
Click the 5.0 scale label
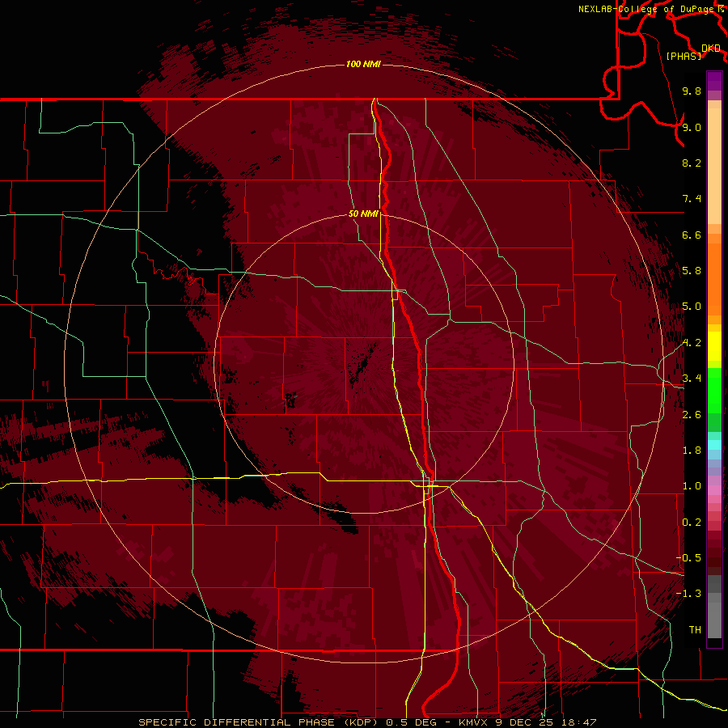pos(692,307)
